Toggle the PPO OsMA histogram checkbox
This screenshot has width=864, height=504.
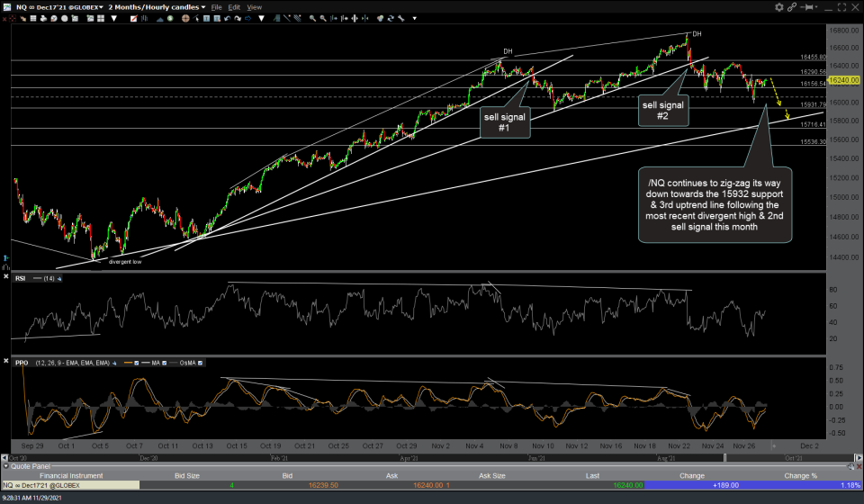tap(200, 363)
